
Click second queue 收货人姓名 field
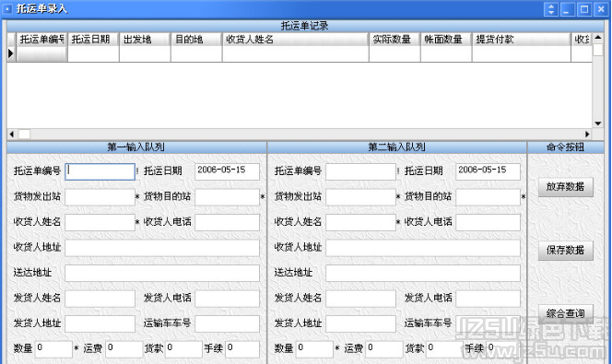coord(360,222)
